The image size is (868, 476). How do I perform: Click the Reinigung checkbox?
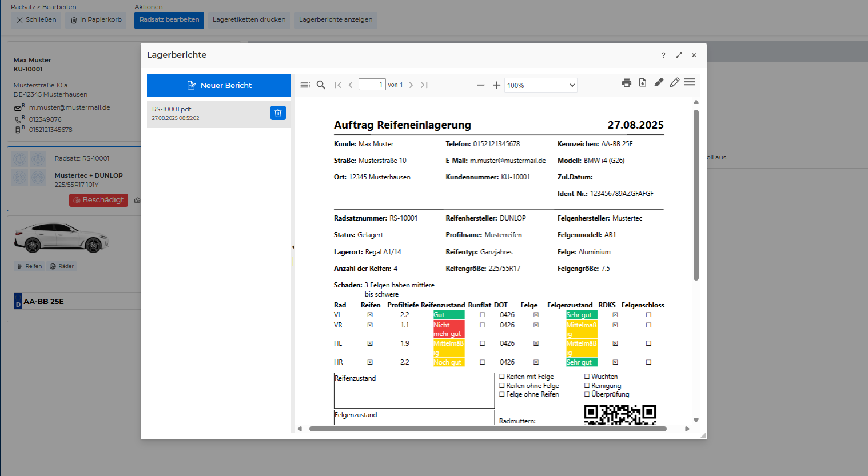[587, 386]
